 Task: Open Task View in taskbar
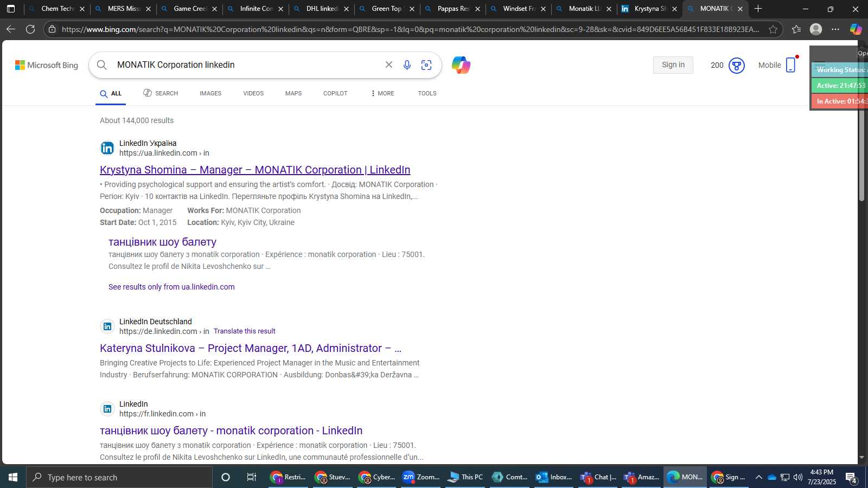click(251, 477)
